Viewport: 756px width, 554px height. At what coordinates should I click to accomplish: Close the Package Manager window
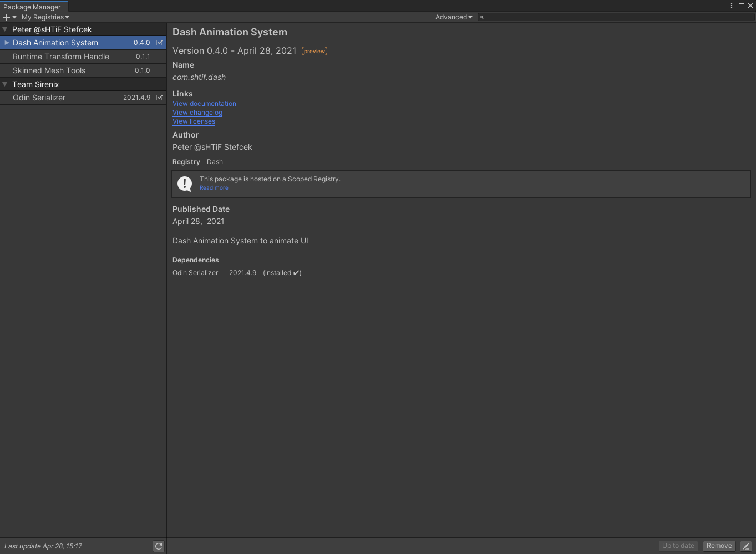pyautogui.click(x=750, y=6)
